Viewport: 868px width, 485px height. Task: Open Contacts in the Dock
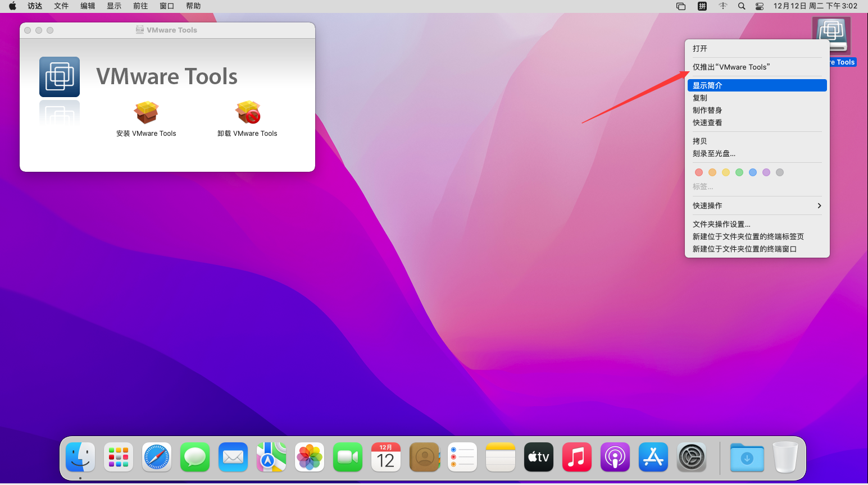(x=424, y=457)
